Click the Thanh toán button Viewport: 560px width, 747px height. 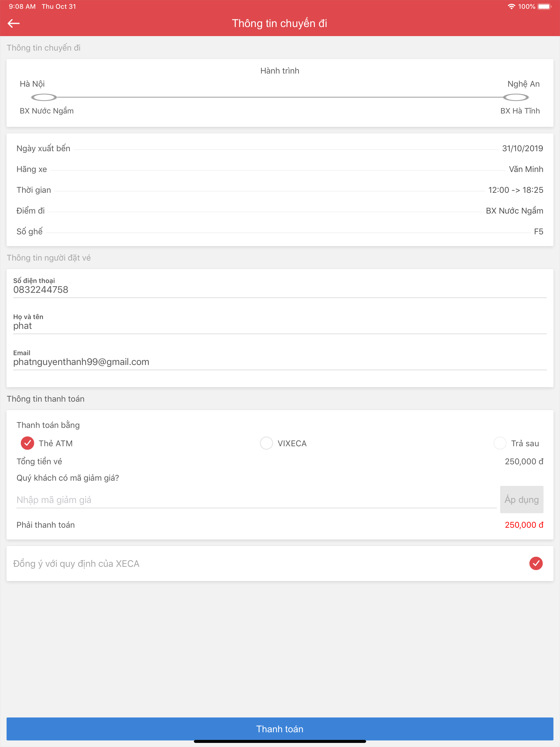(280, 729)
